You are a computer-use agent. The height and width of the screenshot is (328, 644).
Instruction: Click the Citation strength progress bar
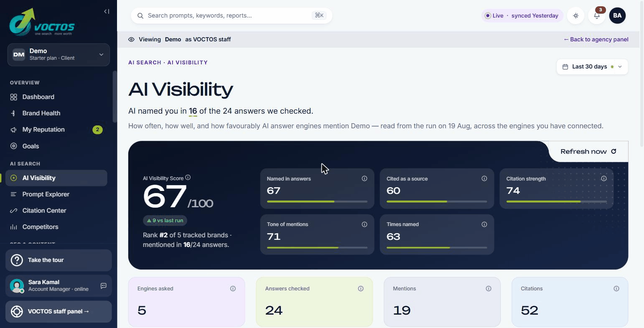[557, 201]
